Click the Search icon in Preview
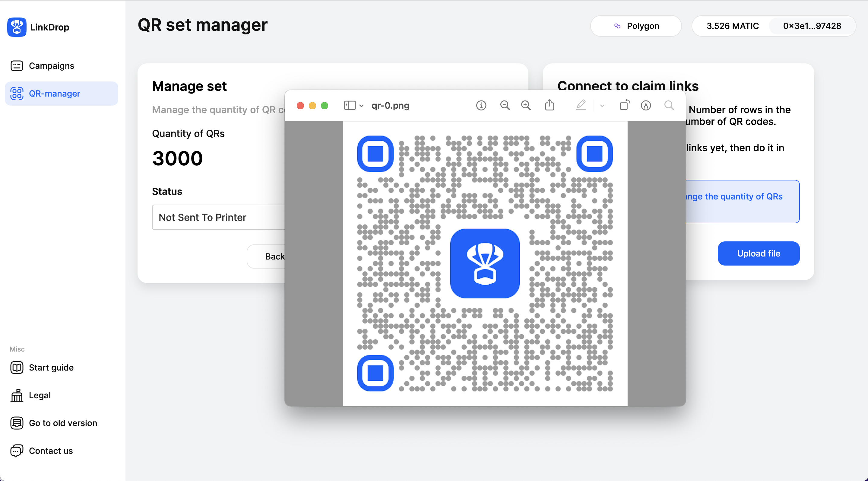The height and width of the screenshot is (481, 868). click(669, 106)
